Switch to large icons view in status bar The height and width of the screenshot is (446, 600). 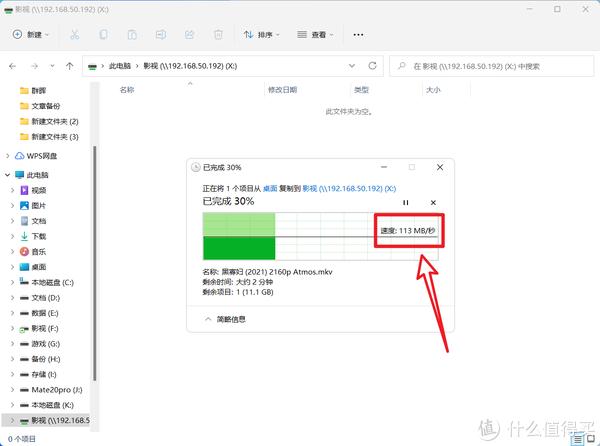(590, 439)
